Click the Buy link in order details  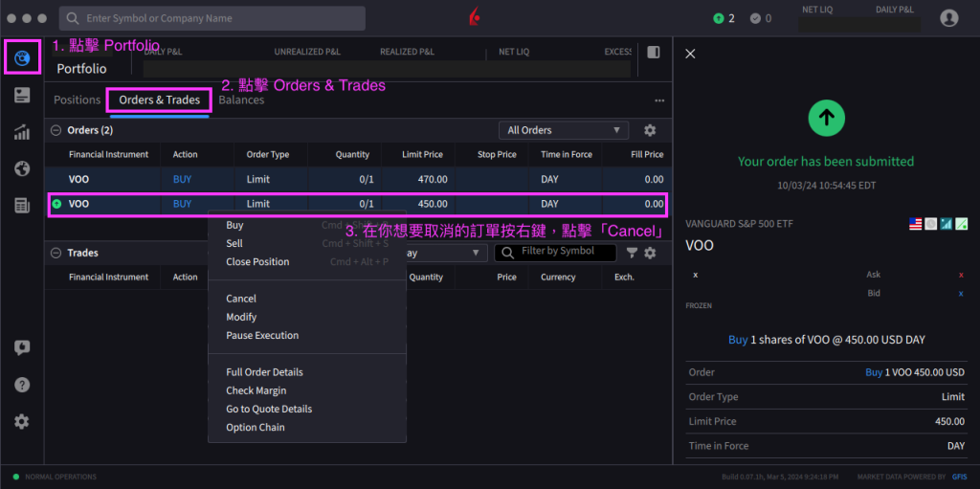pyautogui.click(x=738, y=340)
